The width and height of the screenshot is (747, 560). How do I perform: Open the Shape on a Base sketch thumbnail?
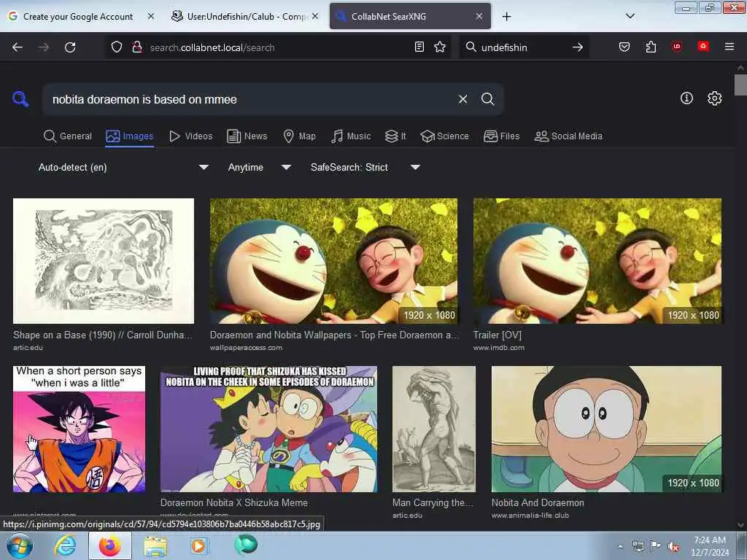click(x=104, y=261)
